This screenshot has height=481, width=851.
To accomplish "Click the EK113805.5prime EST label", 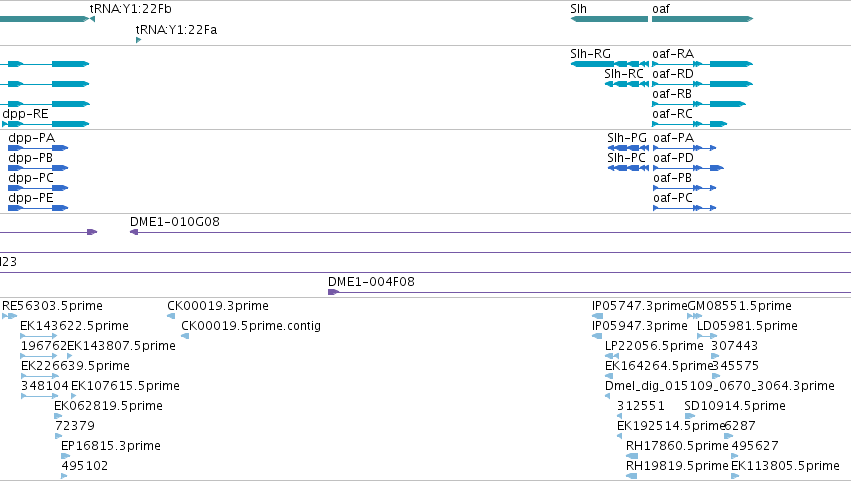I will coord(785,466).
